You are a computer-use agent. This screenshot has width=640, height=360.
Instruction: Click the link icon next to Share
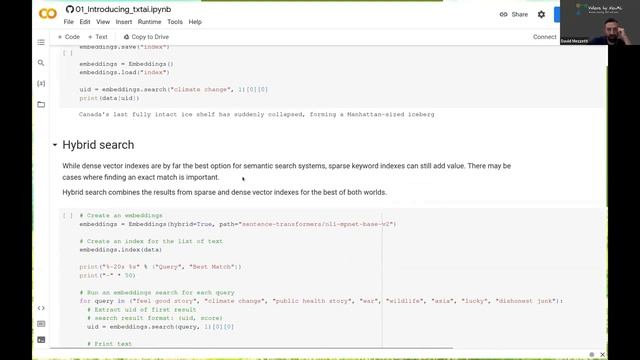(x=503, y=14)
